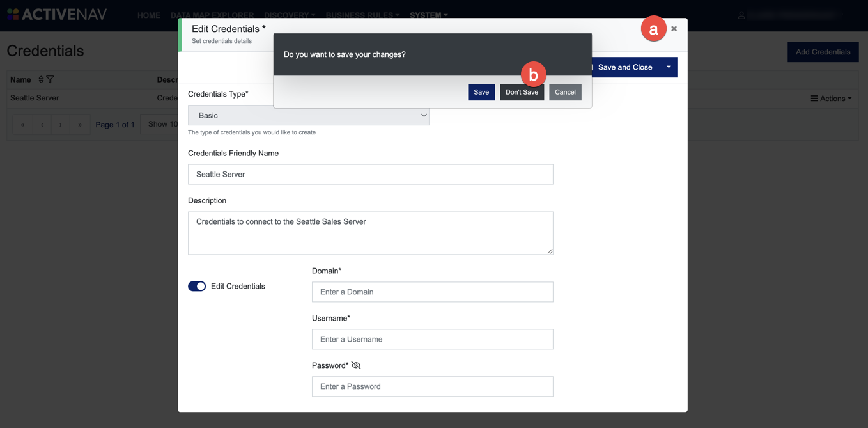The image size is (868, 428).
Task: Open the Save and Close dropdown caret
Action: click(668, 67)
